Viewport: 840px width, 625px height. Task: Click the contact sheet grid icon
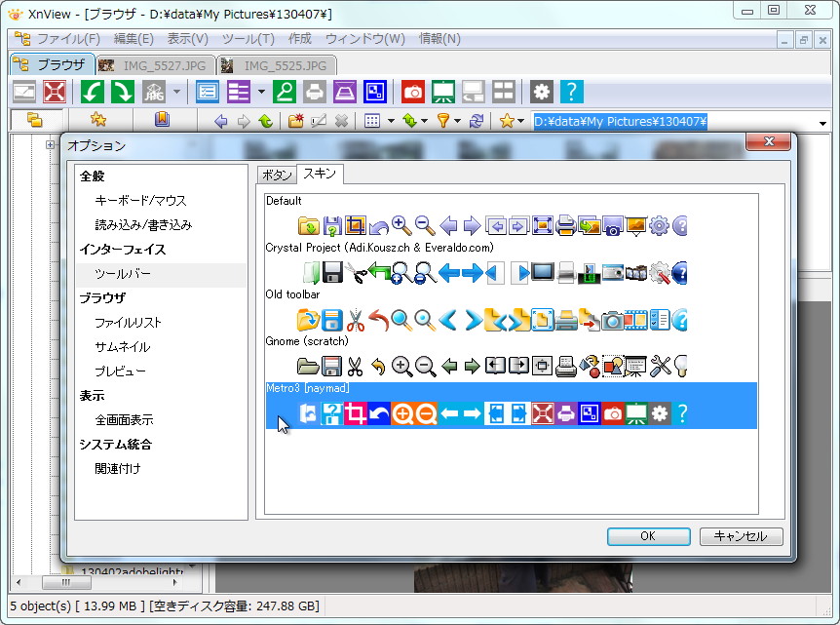tap(504, 93)
